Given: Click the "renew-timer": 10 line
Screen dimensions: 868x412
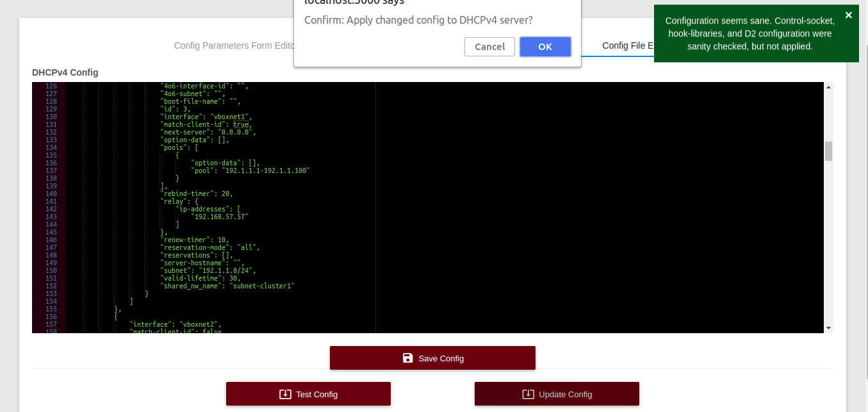Looking at the screenshot, I should pos(195,240).
